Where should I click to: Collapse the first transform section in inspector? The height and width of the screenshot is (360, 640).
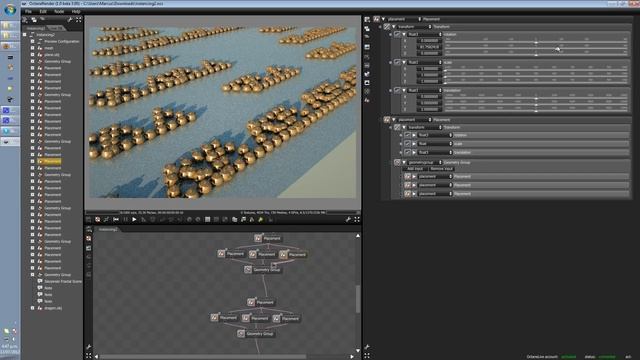pos(394,27)
